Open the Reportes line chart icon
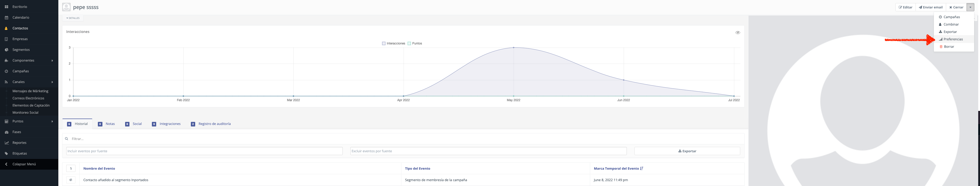Image resolution: width=980 pixels, height=186 pixels. (6, 143)
